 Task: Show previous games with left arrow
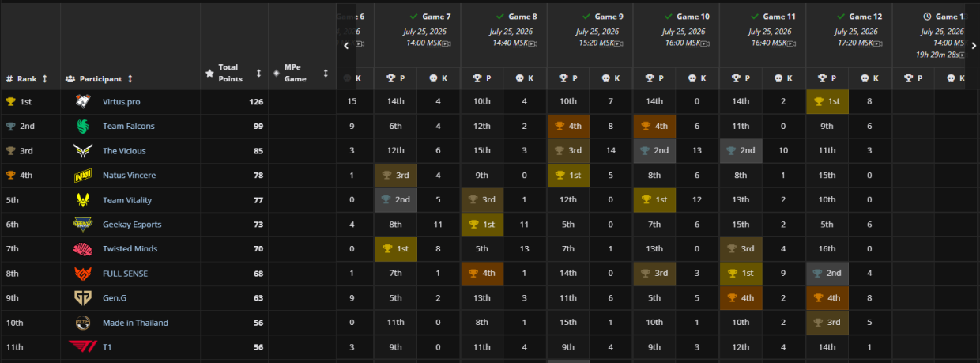pos(346,46)
